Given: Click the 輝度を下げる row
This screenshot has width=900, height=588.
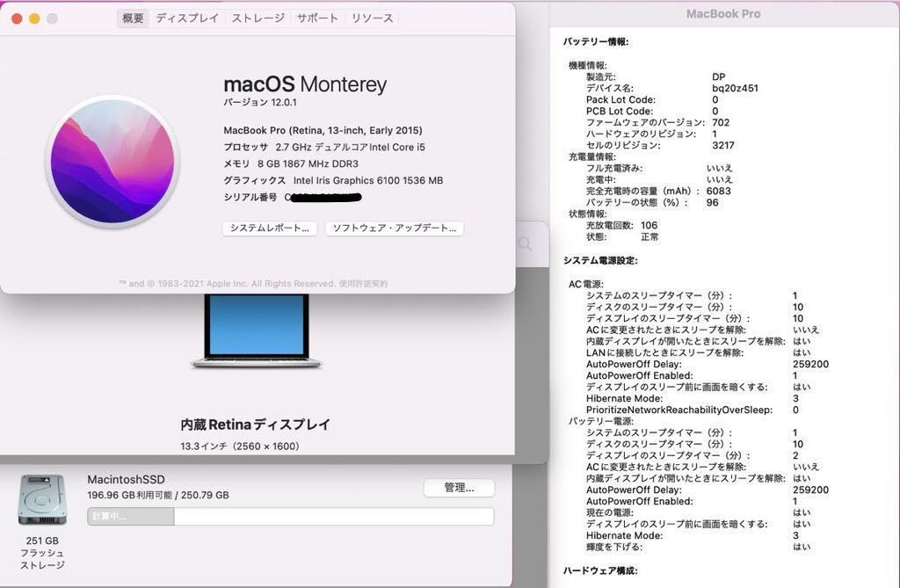Looking at the screenshot, I should pyautogui.click(x=698, y=548).
